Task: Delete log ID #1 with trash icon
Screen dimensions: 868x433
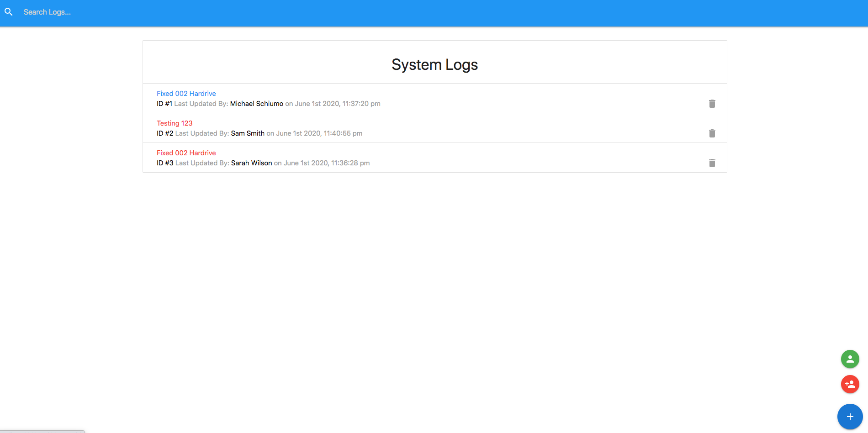Action: point(712,104)
